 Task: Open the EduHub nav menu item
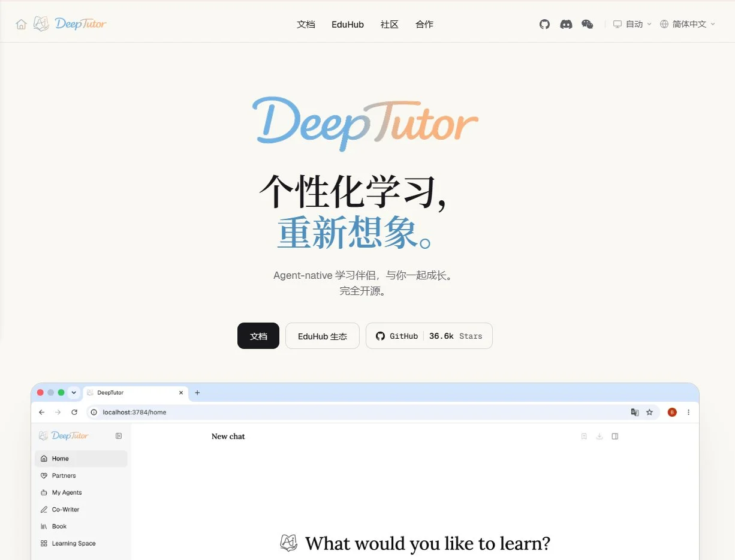coord(348,25)
